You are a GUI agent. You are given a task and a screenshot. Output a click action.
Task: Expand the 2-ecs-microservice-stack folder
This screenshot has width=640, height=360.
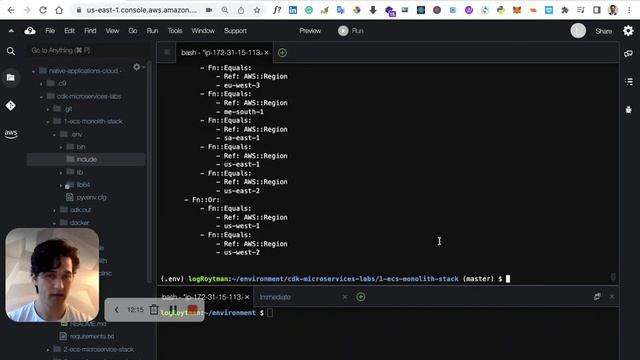[x=48, y=350]
